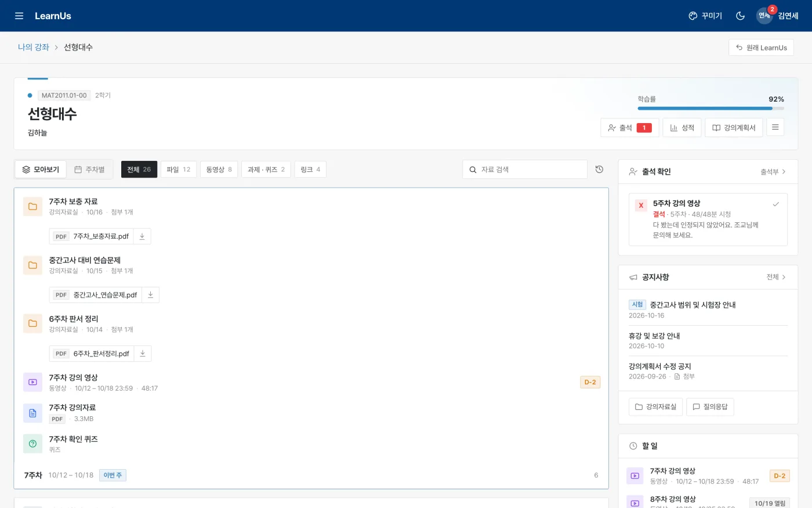The image size is (812, 508).
Task: Open 출석 attendance button
Action: point(629,128)
